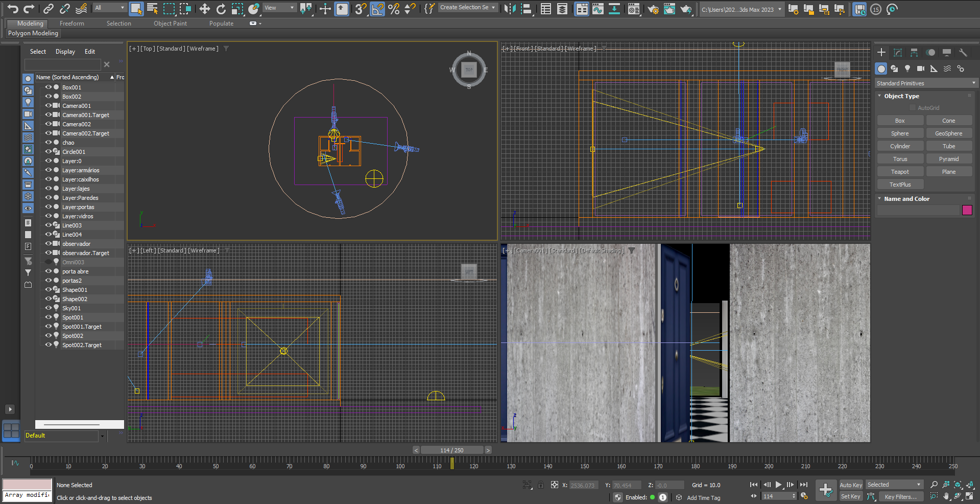Open the Display menu in Scene Explorer
Image resolution: width=980 pixels, height=504 pixels.
[65, 52]
